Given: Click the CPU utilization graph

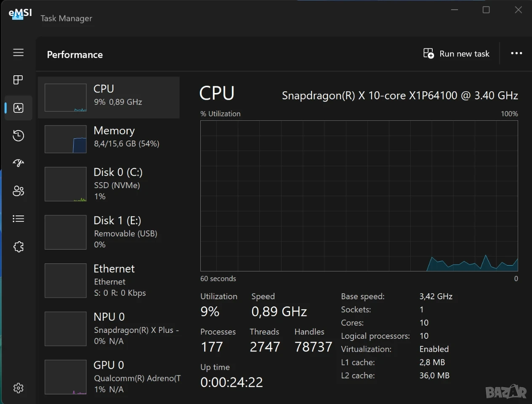Looking at the screenshot, I should pyautogui.click(x=359, y=196).
